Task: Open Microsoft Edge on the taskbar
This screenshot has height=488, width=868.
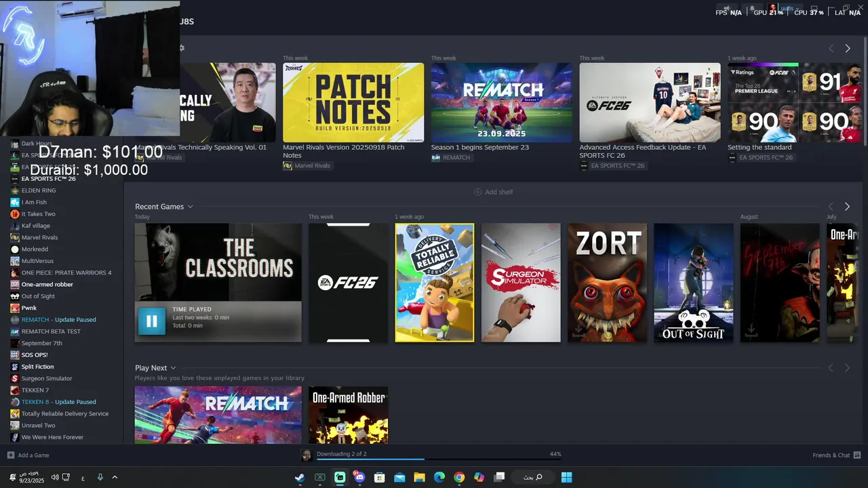Action: 439,477
